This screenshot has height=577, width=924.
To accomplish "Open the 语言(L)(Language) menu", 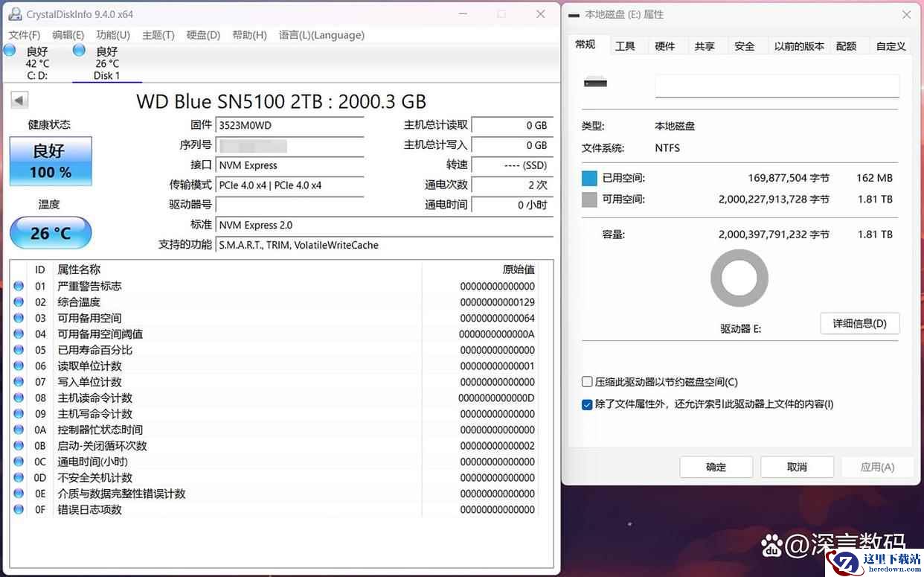I will tap(321, 35).
